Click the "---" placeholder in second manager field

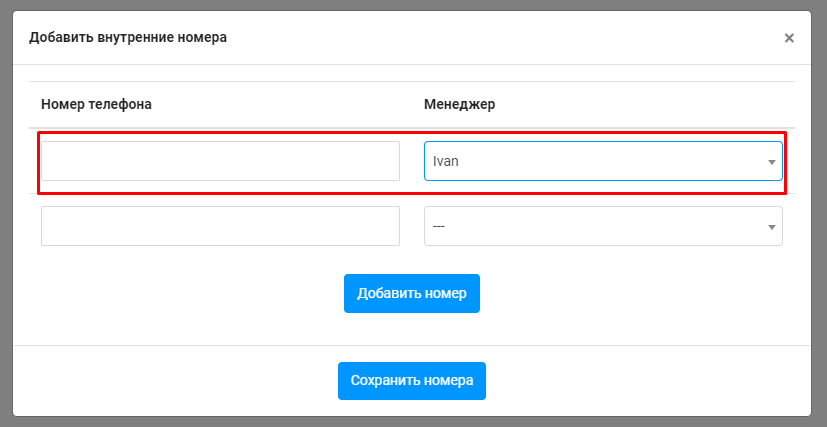coord(439,226)
